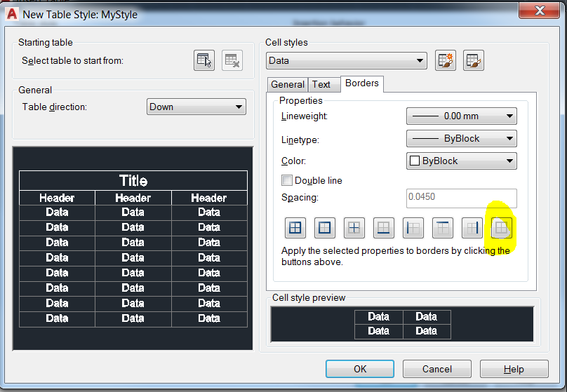Select the Borders tab
The image size is (567, 392).
point(362,83)
